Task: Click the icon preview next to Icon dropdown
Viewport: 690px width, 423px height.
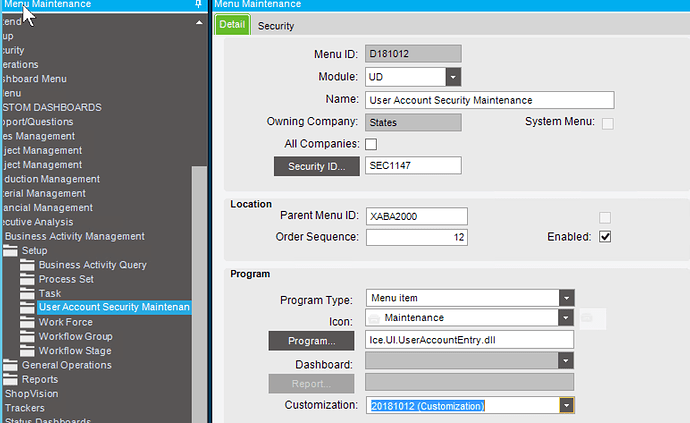Action: point(592,318)
